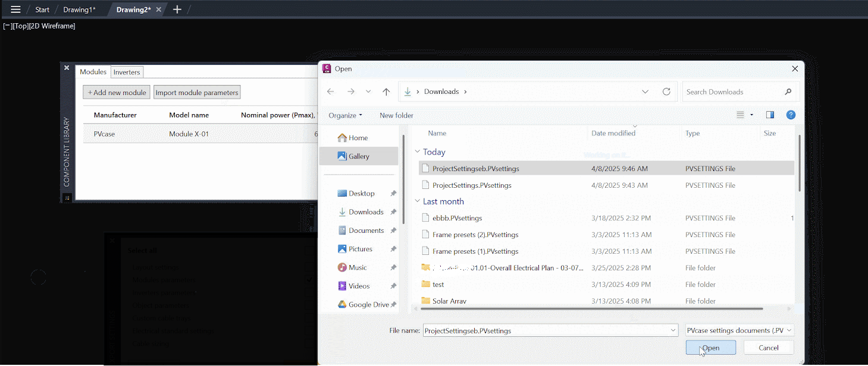Click Import module parameters button
This screenshot has height=366, width=868.
coord(197,92)
